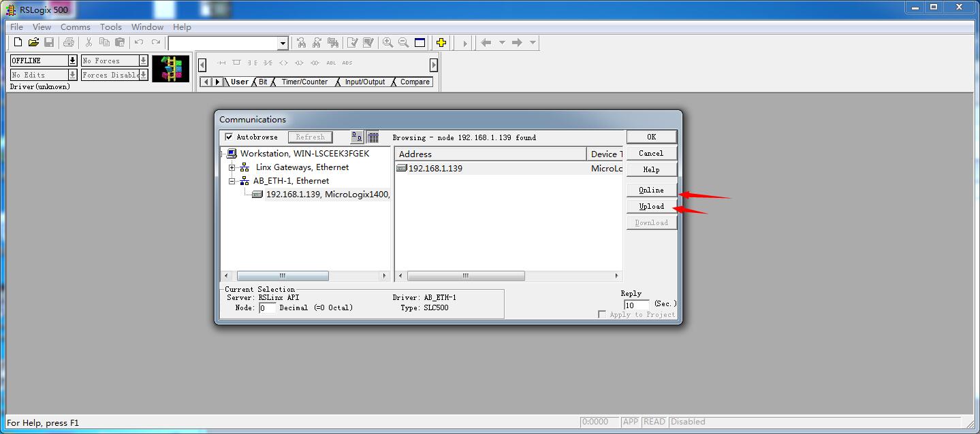Click the Zoom In magnifier icon
This screenshot has width=980, height=434.
tap(388, 42)
